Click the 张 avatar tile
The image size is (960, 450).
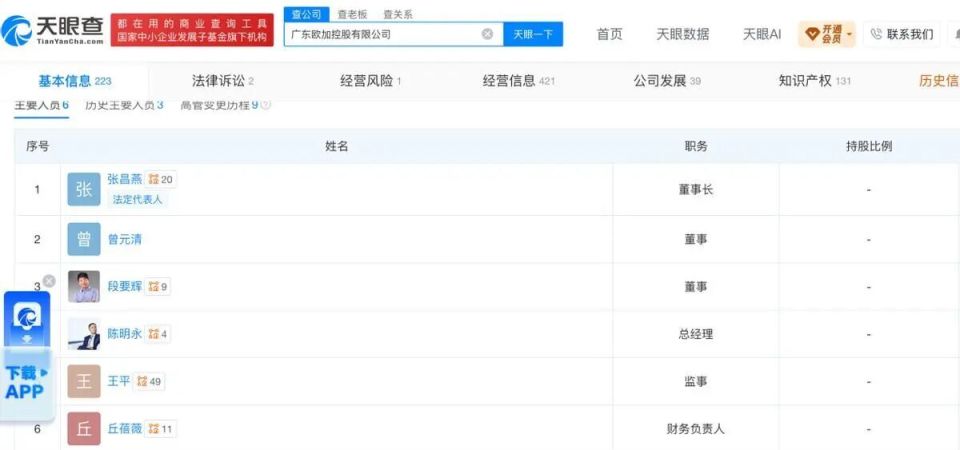click(x=84, y=190)
